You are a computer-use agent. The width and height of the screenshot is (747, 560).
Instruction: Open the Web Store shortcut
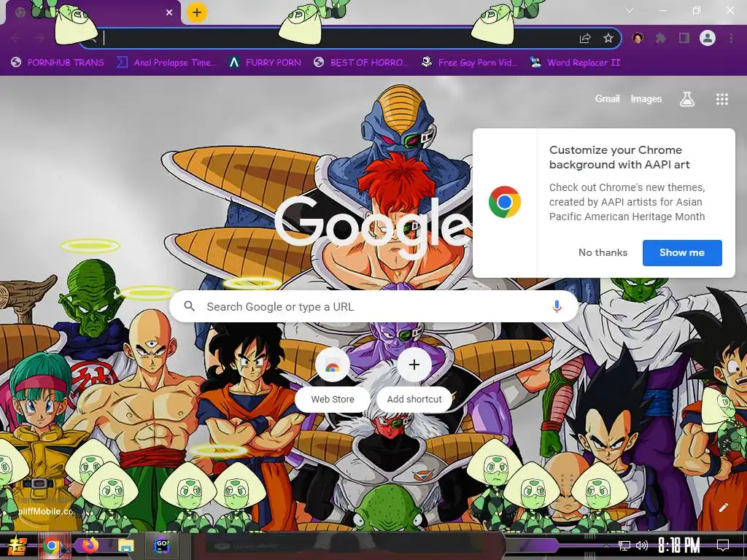pos(333,381)
